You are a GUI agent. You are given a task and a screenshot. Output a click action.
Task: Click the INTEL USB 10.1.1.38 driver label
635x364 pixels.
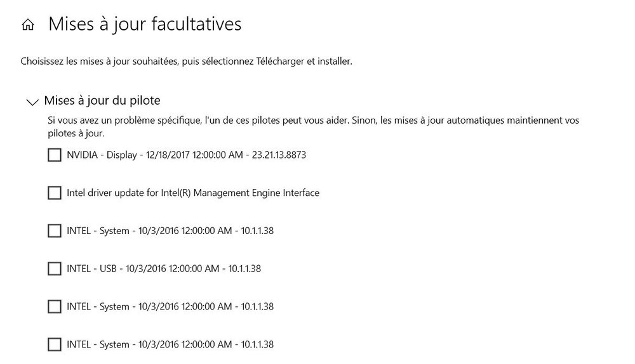coord(164,269)
